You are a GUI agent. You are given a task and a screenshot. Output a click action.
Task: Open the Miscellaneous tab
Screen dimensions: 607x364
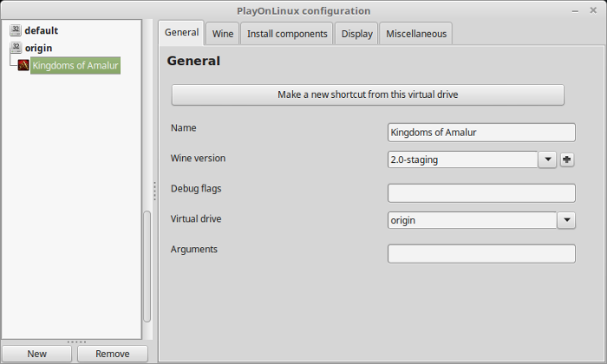[x=416, y=34]
